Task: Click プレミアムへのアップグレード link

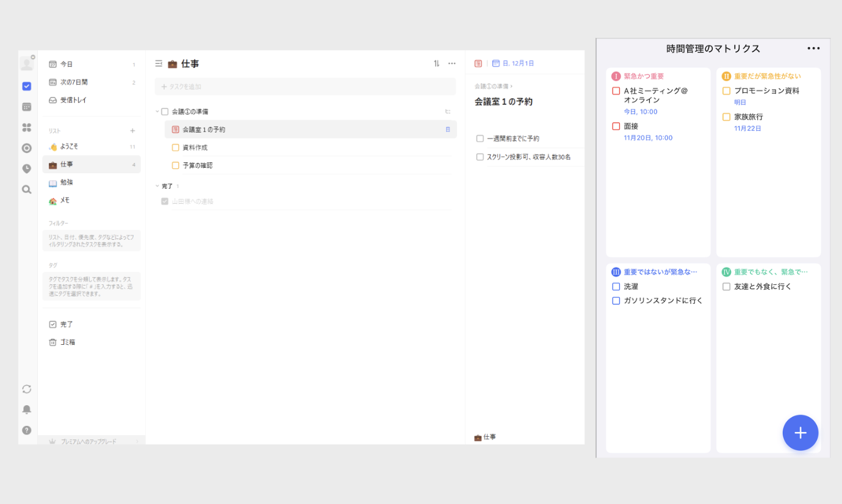Action: 88,441
